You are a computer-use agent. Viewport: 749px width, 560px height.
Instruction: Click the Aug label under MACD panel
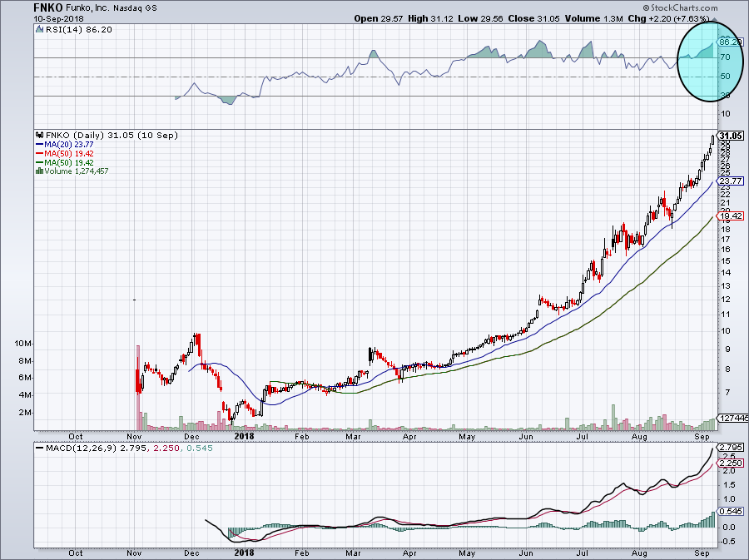[x=639, y=553]
